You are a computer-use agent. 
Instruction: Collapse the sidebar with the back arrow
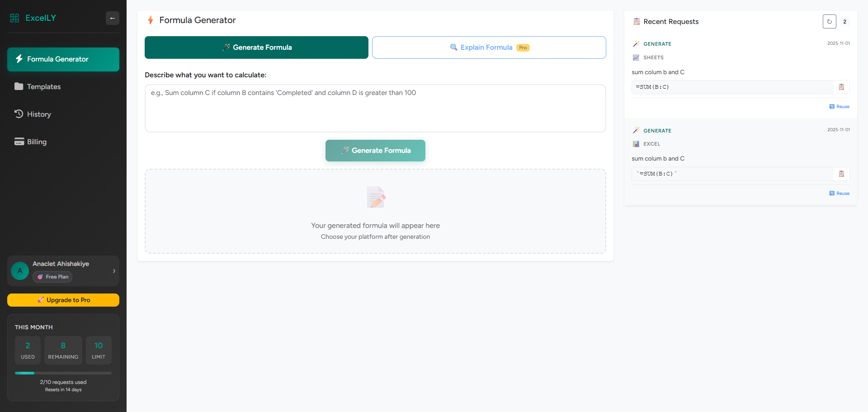click(x=113, y=18)
